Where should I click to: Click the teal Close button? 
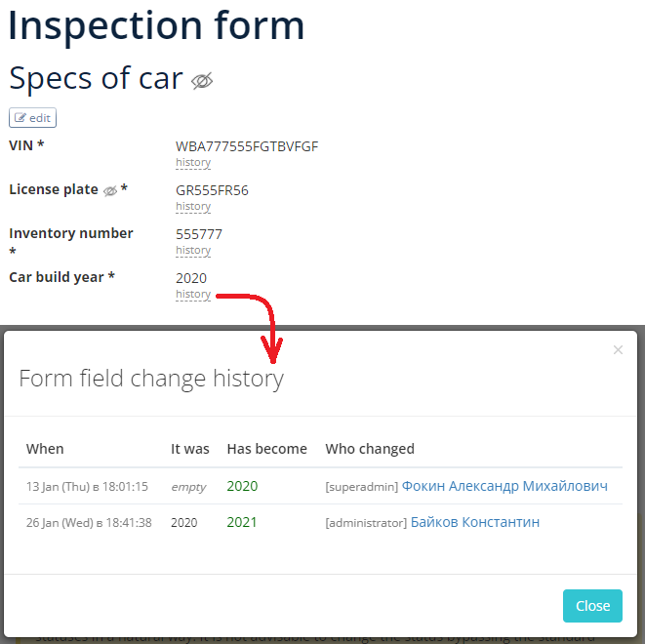(592, 606)
